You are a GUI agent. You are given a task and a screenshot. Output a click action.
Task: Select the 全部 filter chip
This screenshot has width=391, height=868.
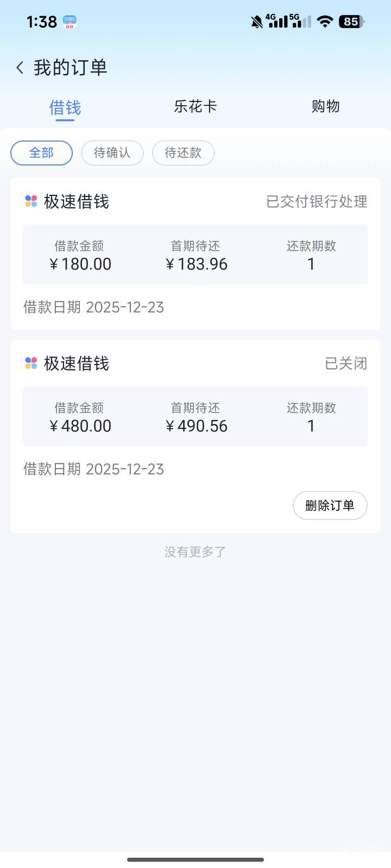[x=41, y=153]
